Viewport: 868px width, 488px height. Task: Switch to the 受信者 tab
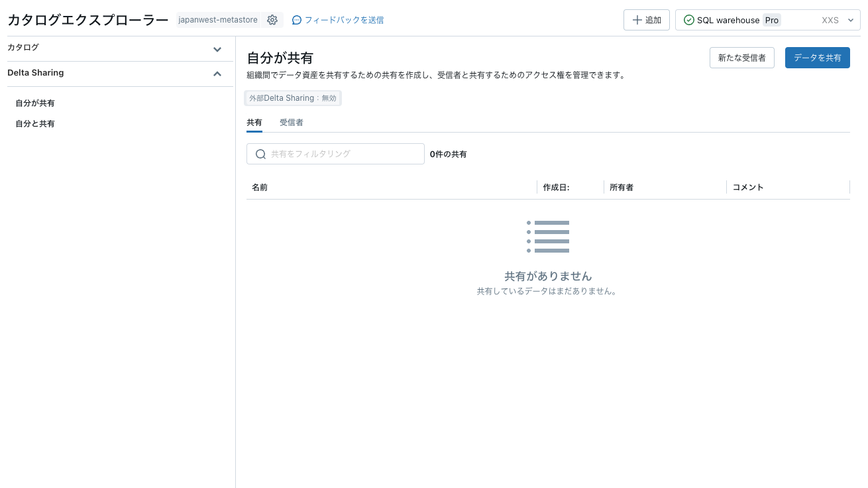pyautogui.click(x=292, y=122)
